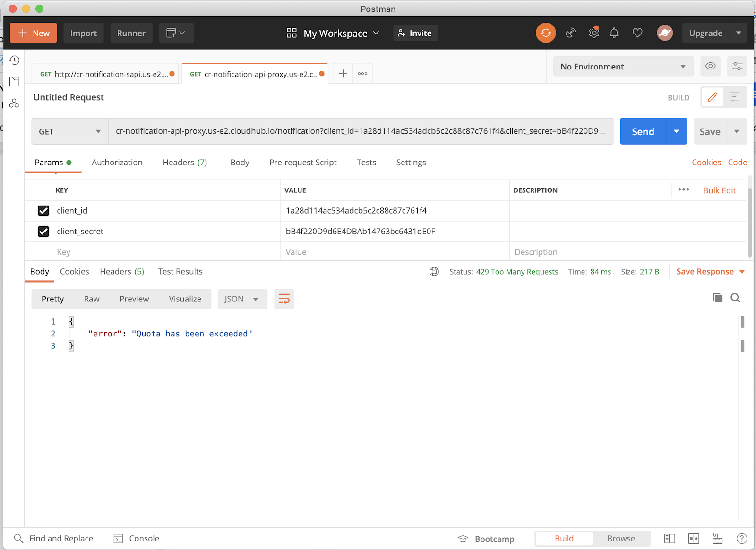Screen dimensions: 756x550
Task: Search the response with magnifier icon
Action: [735, 298]
